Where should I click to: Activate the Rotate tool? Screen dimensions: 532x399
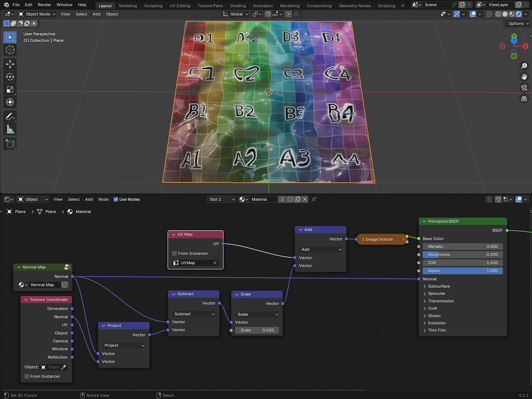click(x=10, y=77)
